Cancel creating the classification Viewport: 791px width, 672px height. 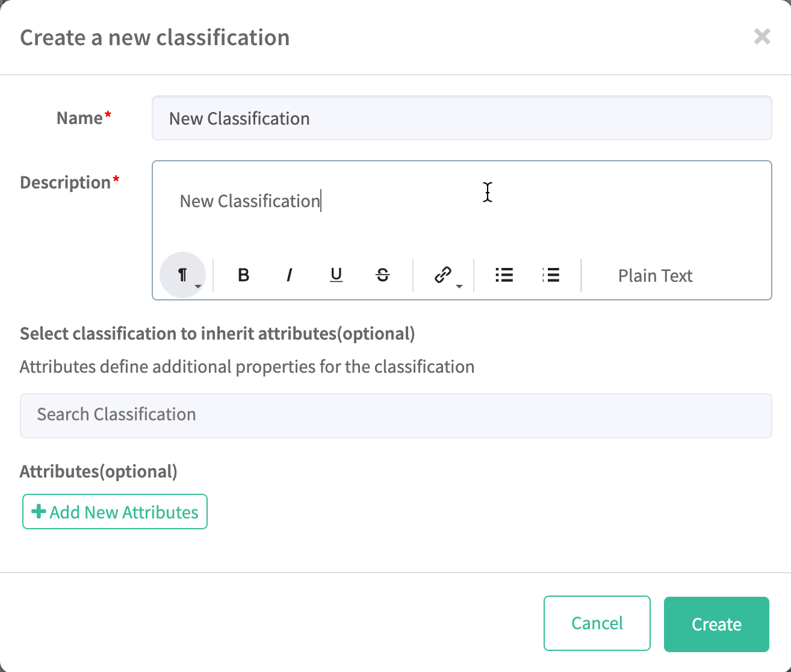point(597,623)
